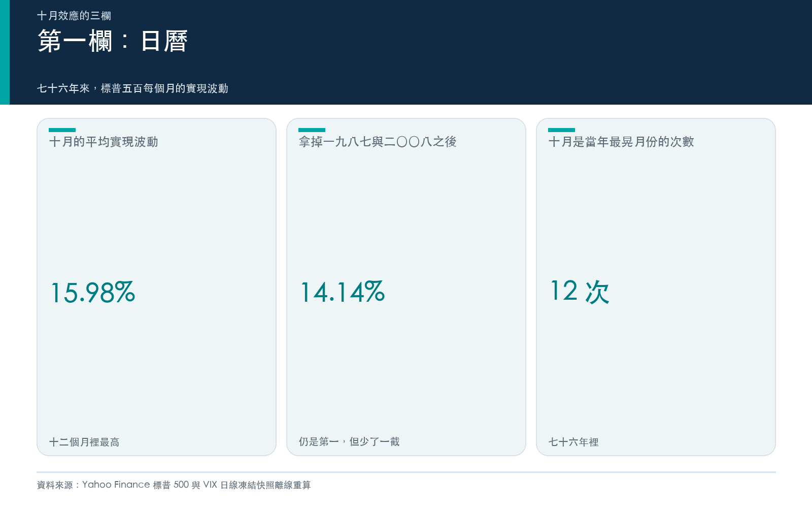Click the subtitle 七十六年來，標普五百每個月的實現波動
The image size is (812, 508).
tap(132, 88)
